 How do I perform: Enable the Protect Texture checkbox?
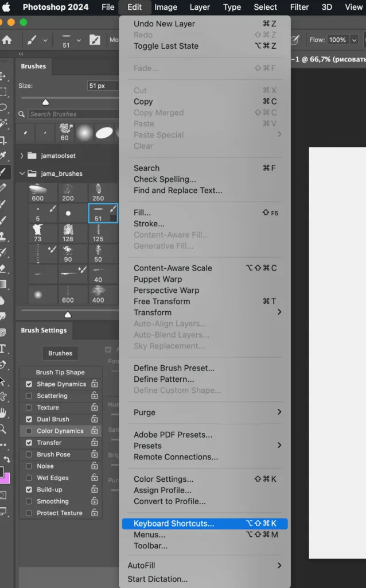tap(29, 513)
